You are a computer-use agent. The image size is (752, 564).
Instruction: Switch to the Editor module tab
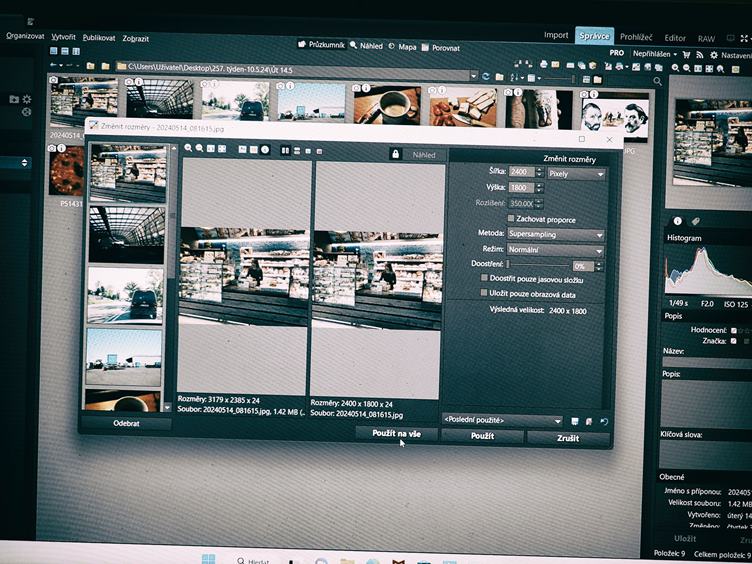coord(675,38)
